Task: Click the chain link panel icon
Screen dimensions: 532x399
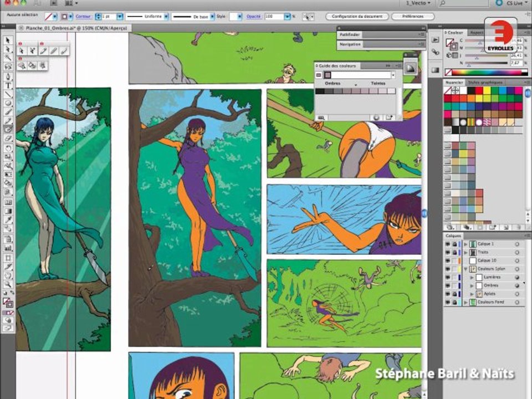Action: click(x=436, y=52)
